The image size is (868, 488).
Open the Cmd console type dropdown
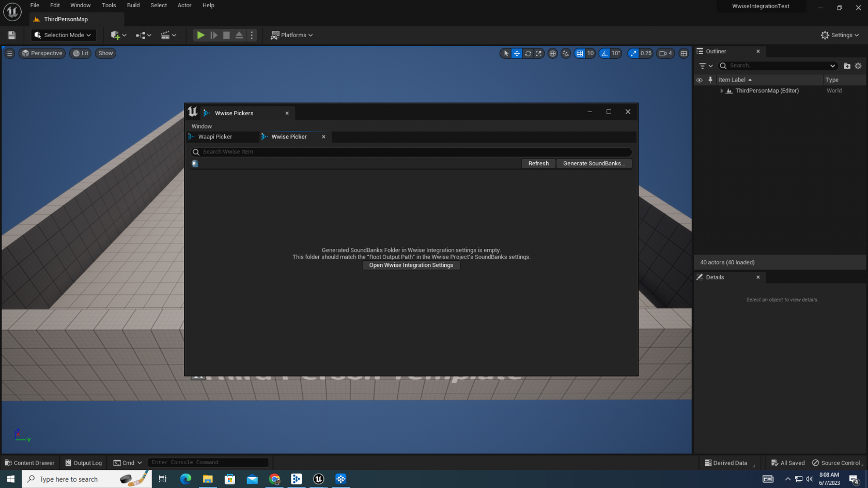128,463
